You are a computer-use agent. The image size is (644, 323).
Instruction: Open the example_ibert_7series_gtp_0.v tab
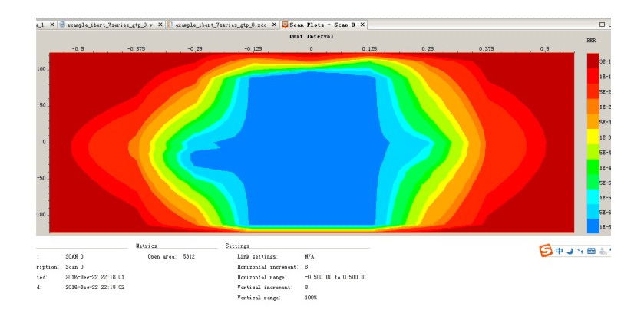(x=110, y=25)
